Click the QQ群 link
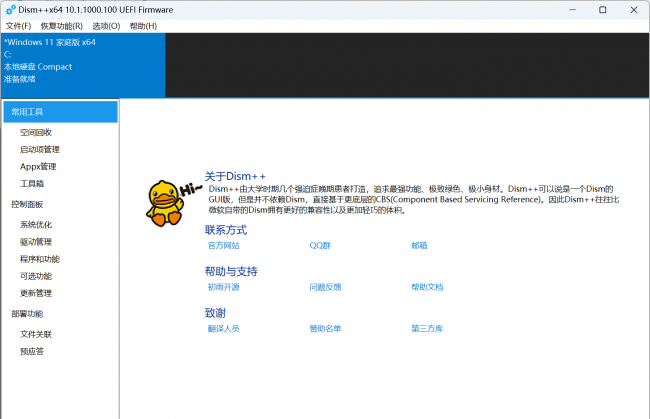 click(320, 245)
